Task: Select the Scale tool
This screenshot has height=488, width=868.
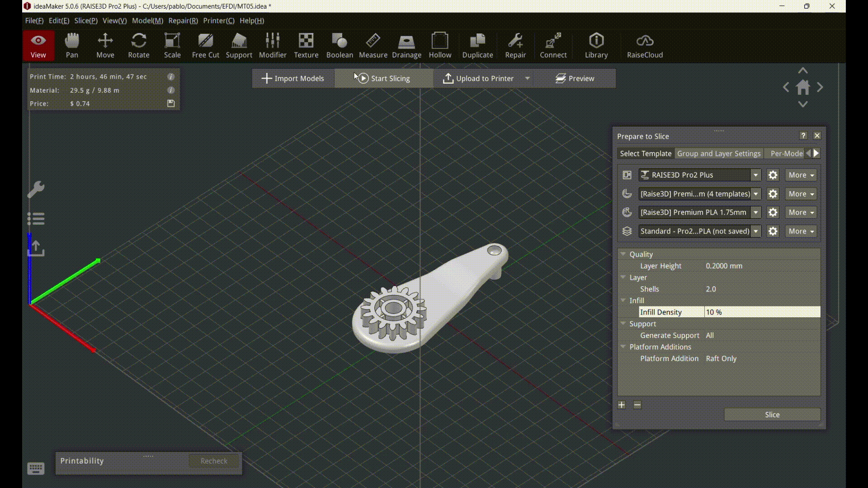Action: [x=172, y=45]
